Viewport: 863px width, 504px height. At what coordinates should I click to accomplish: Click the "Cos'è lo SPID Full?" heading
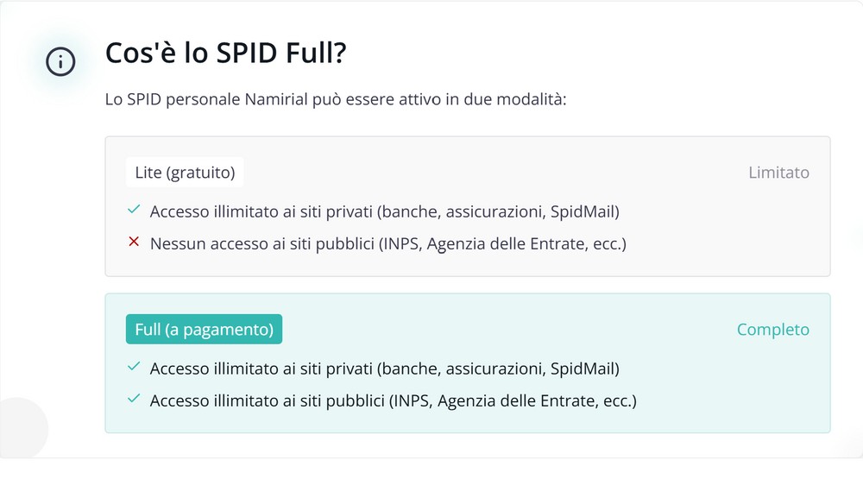coord(225,54)
